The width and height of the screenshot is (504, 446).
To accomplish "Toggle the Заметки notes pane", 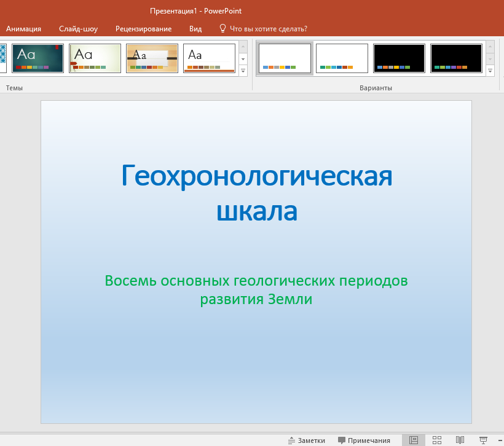I will [x=306, y=440].
